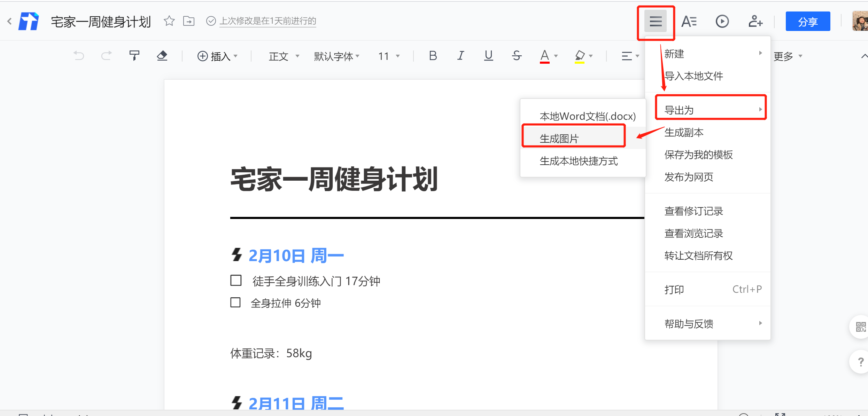Check the 徒手全身训练入门 17分钟 checkbox
The image size is (868, 416).
(236, 281)
